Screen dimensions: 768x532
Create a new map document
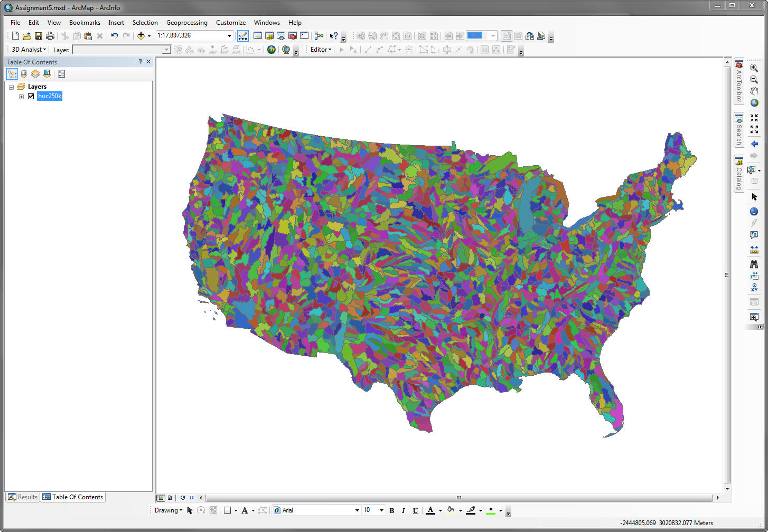pos(15,36)
